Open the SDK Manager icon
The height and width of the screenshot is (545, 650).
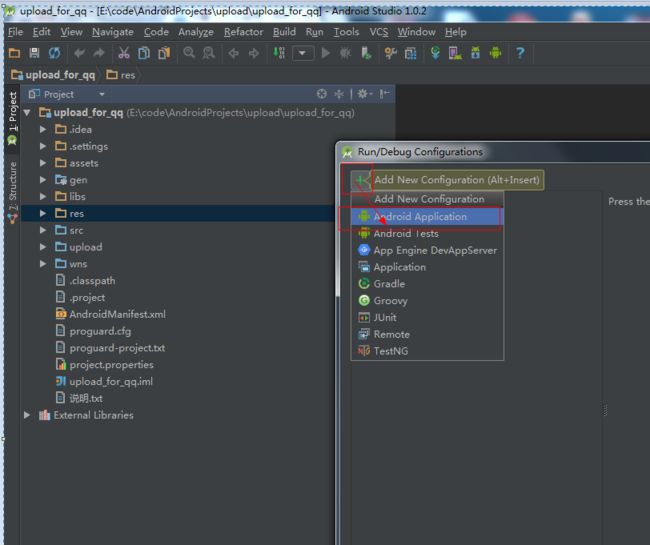pos(475,53)
